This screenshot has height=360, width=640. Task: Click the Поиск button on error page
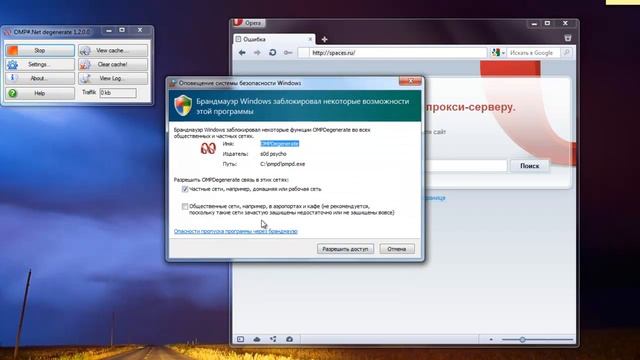(x=529, y=166)
